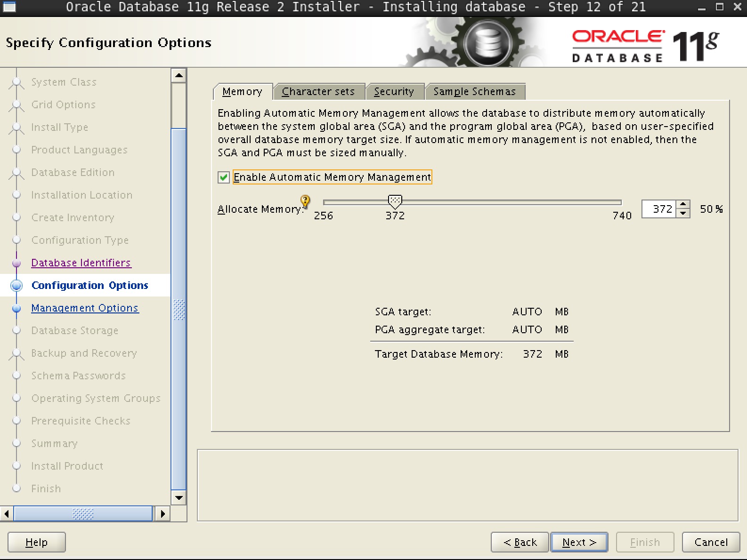Click the scroll right arrow below steps list

(162, 513)
